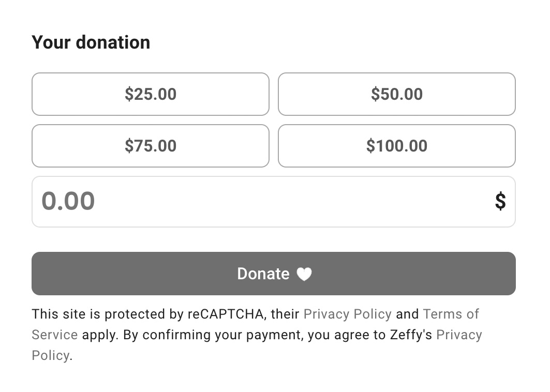Click the word Donate on the button
550x392 pixels.
263,274
